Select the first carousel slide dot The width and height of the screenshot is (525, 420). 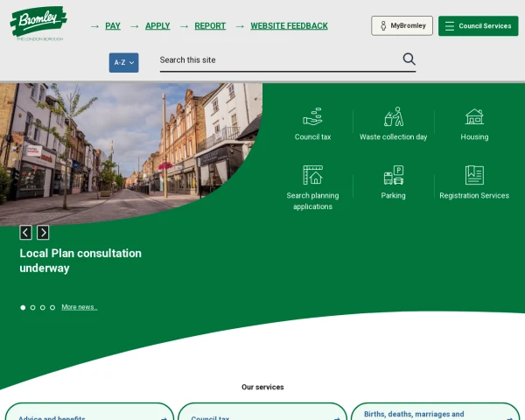(23, 307)
